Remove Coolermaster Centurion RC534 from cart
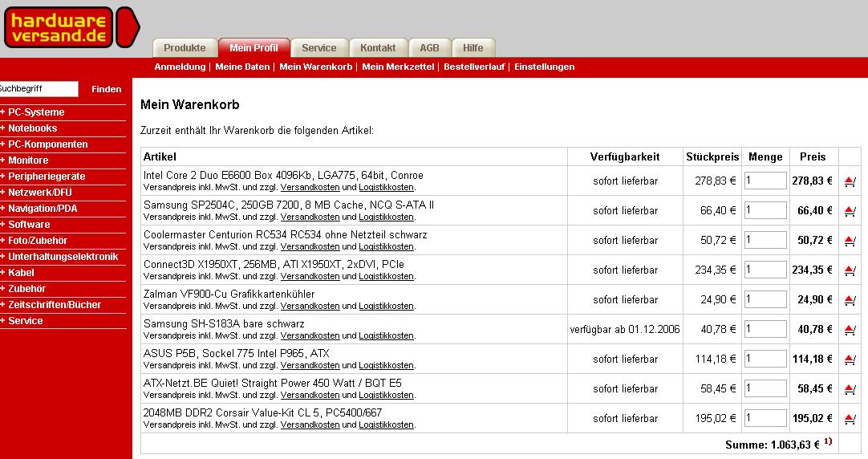Viewport: 868px width, 459px height. 850,241
